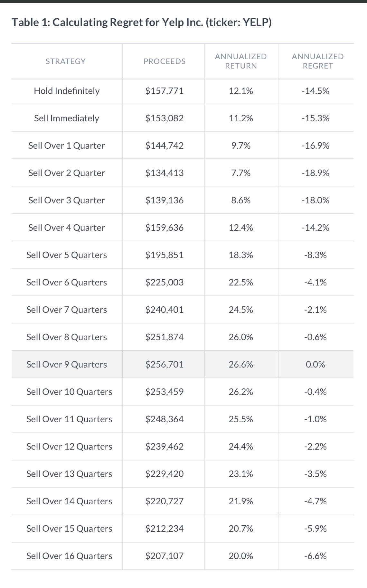This screenshot has width=367, height=588.
Task: Click the Table 1 Yelp title heading
Action: (142, 23)
